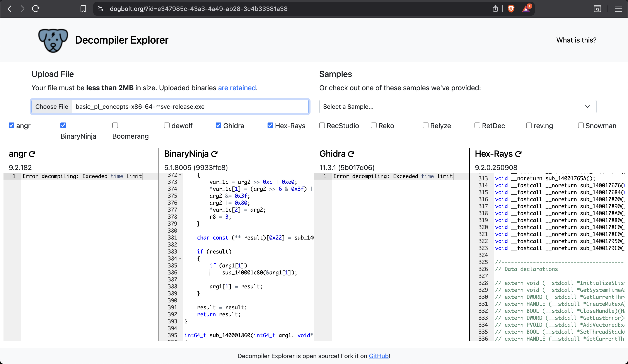Open the browser hamburger menu
This screenshot has width=628, height=364.
(x=618, y=9)
